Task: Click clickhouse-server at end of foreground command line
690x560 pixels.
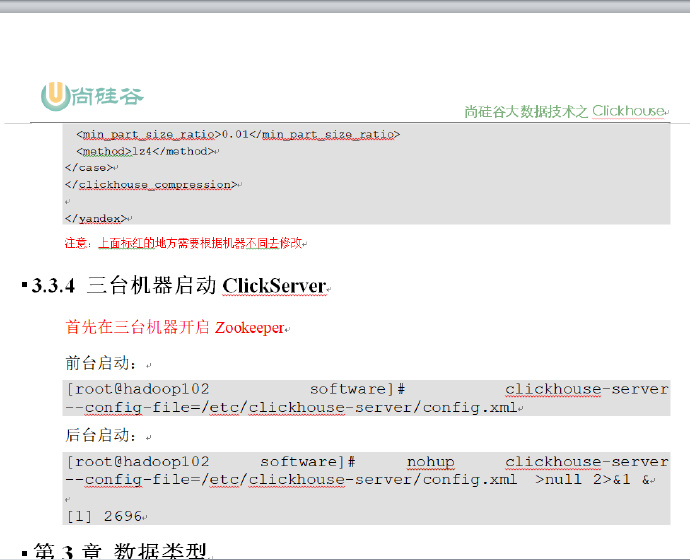Action: [587, 389]
